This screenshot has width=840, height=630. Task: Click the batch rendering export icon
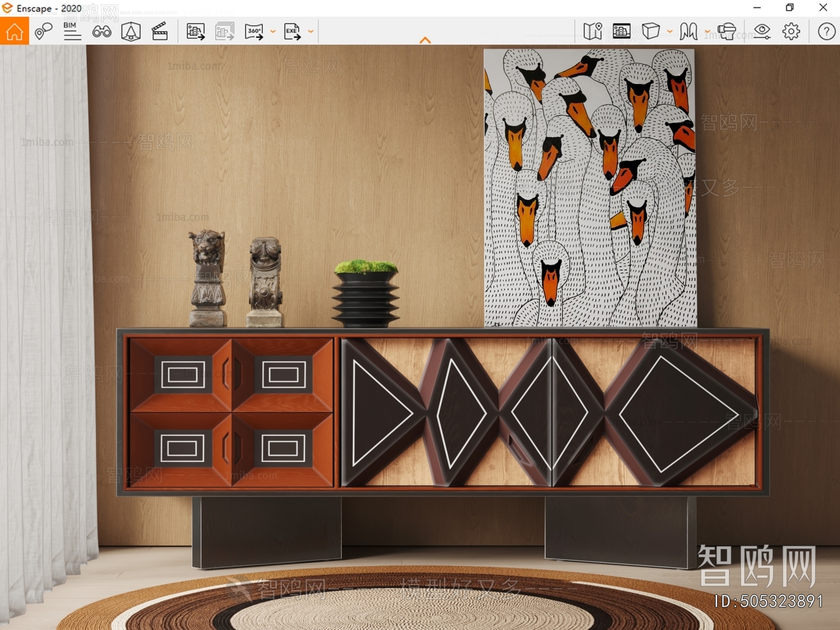pyautogui.click(x=225, y=31)
